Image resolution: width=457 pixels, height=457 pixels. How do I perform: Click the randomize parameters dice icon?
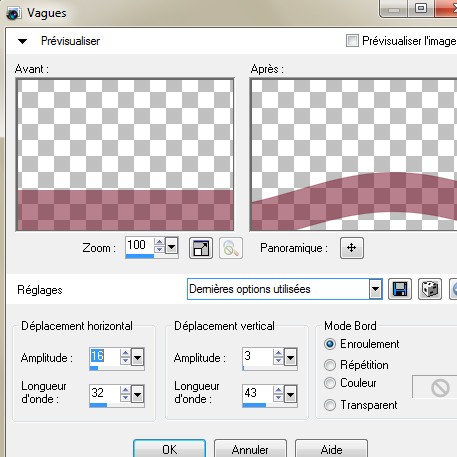tap(430, 289)
